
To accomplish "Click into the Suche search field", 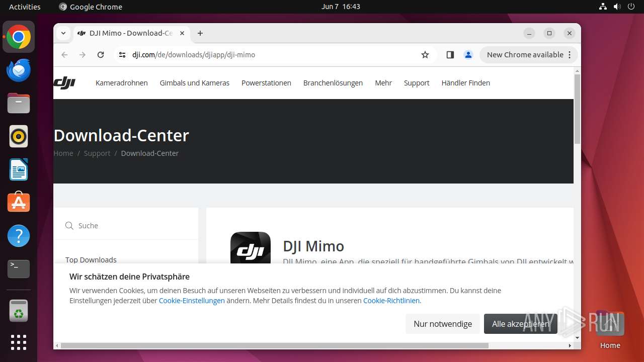I will 126,226.
